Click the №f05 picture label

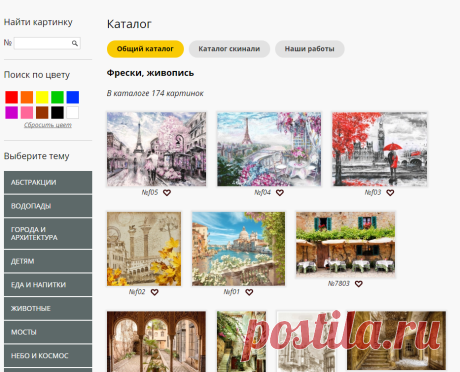150,192
